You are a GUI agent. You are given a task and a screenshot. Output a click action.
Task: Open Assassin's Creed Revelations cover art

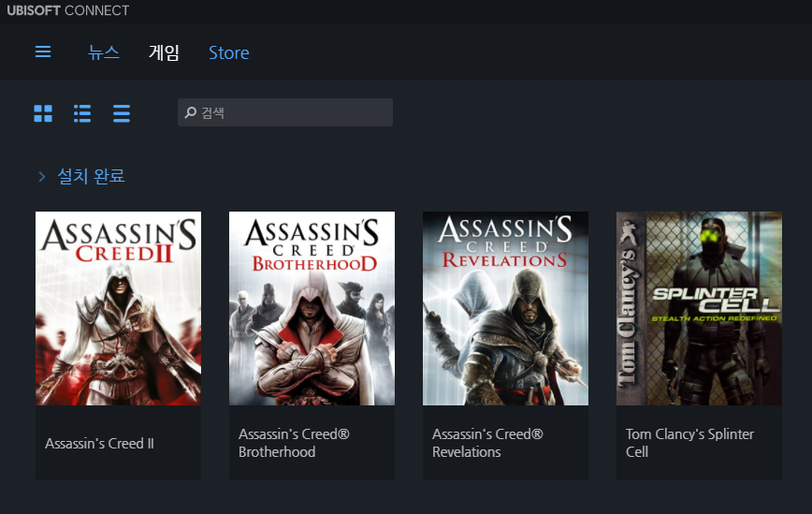click(505, 308)
